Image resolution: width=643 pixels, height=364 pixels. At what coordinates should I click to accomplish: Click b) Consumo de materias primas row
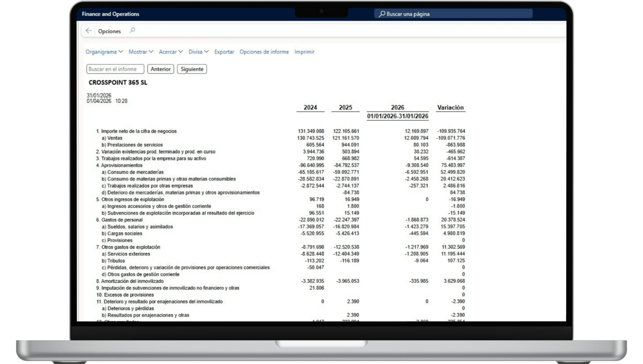pyautogui.click(x=169, y=179)
